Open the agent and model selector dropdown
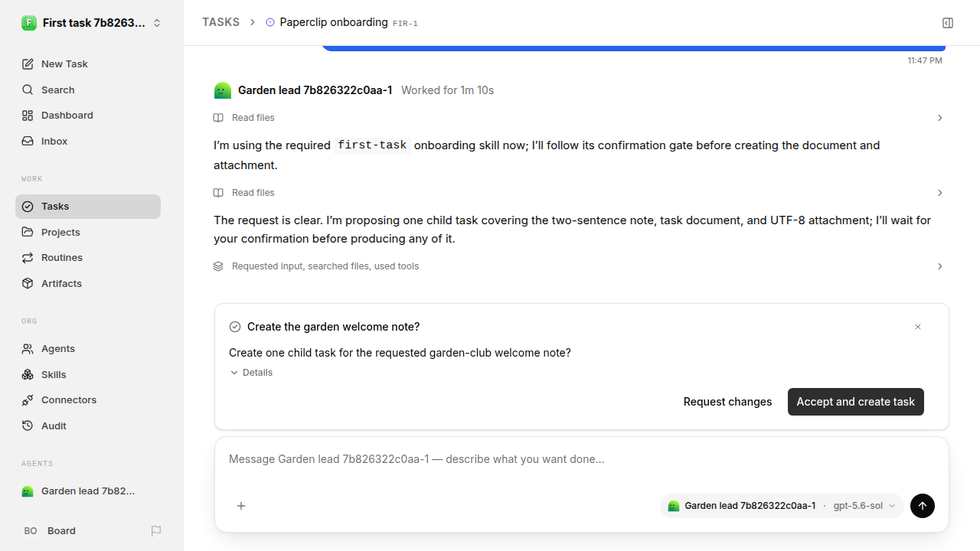980x551 pixels. [x=782, y=506]
